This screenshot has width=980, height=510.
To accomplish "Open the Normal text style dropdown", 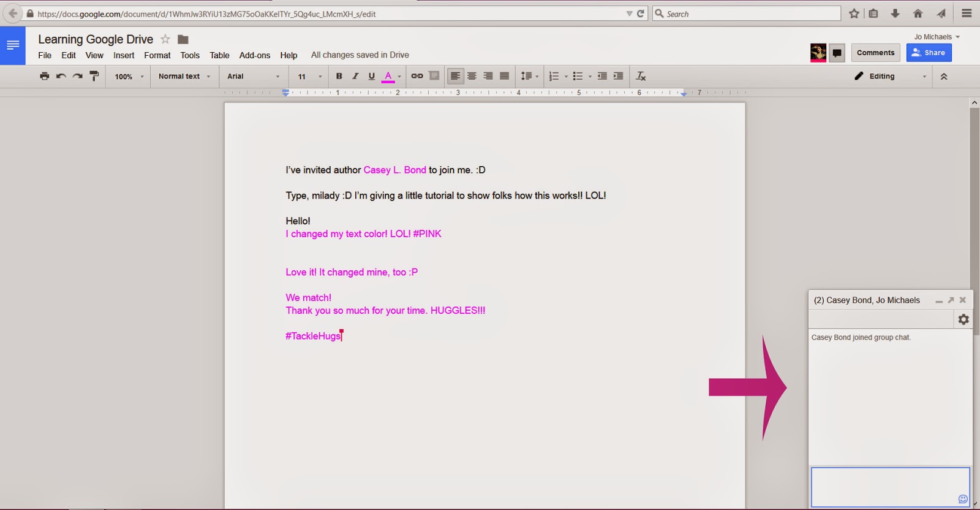I will 184,76.
